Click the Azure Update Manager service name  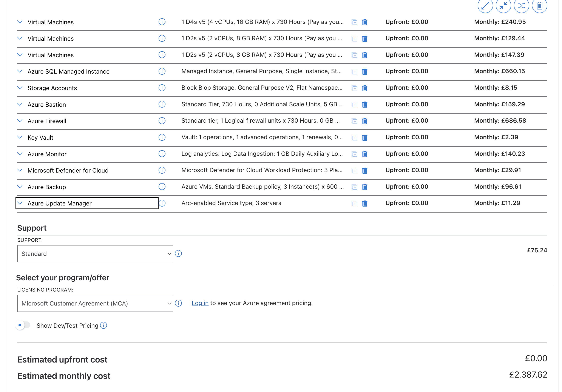59,203
